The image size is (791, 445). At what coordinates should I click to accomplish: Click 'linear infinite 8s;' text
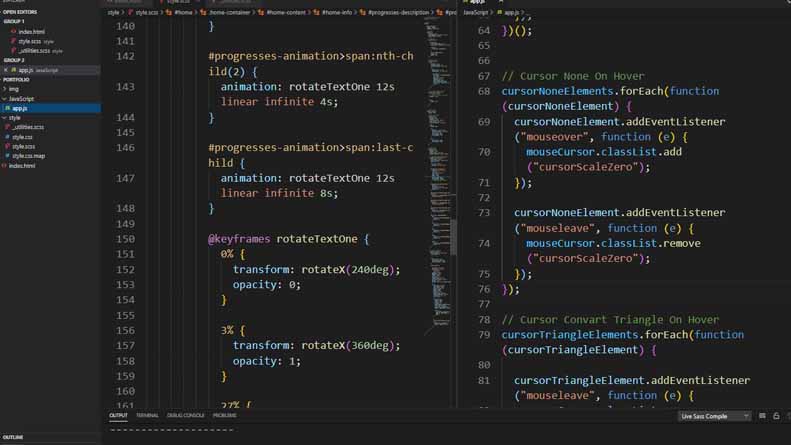[x=279, y=193]
